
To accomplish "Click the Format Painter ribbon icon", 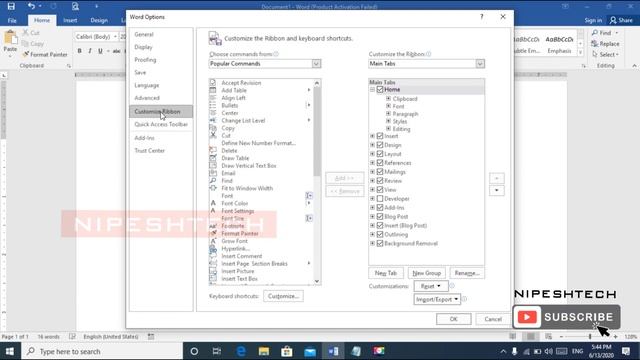I will coord(26,54).
